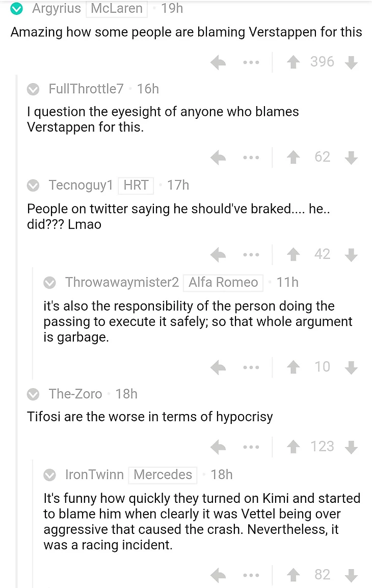Downvote the FullThrottle7 comment
This screenshot has height=588, width=372.
click(x=351, y=158)
